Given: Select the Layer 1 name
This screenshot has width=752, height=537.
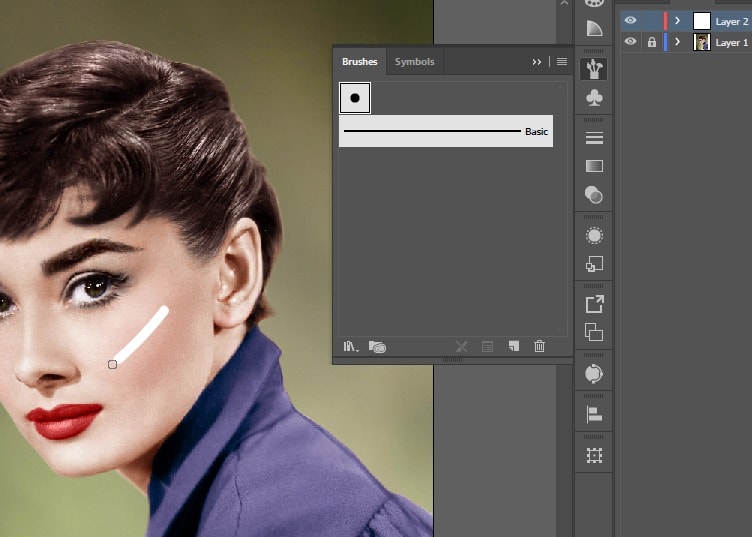Looking at the screenshot, I should (x=731, y=43).
